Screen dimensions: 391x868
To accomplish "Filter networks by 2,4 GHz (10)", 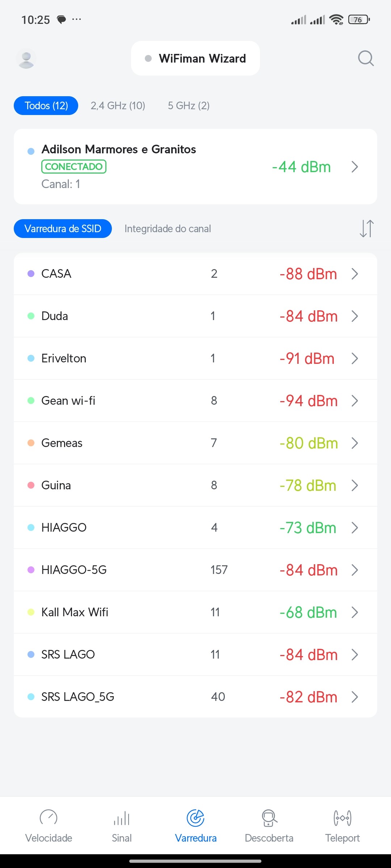I will point(118,106).
